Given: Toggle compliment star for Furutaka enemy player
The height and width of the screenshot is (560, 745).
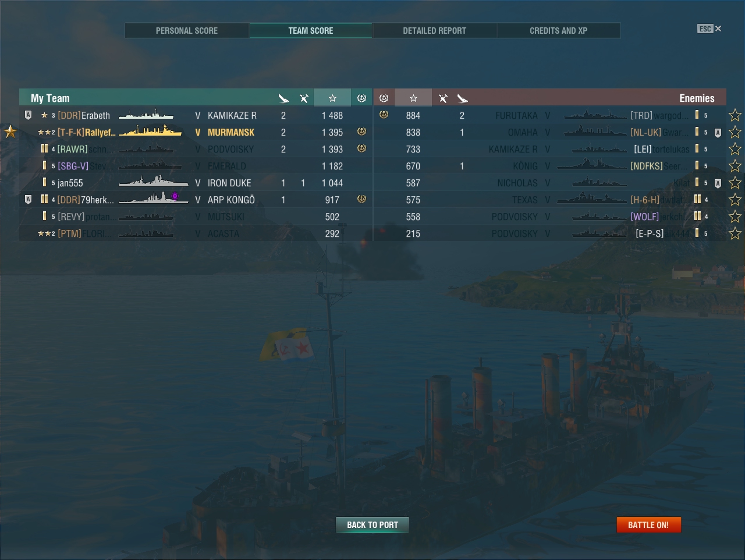Looking at the screenshot, I should click(735, 115).
